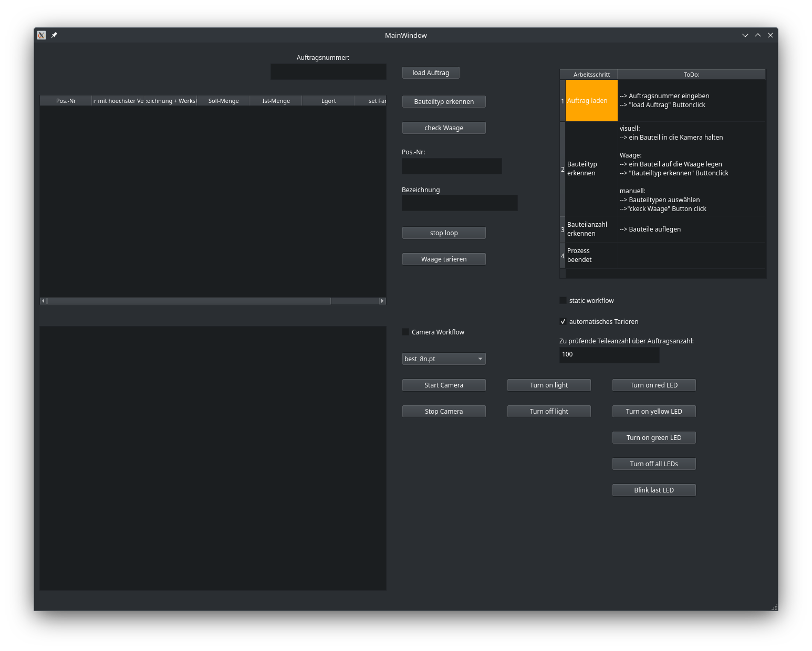Select the '--> Bauteile auflegen' ToDo cell
This screenshot has height=651, width=812.
(x=691, y=229)
